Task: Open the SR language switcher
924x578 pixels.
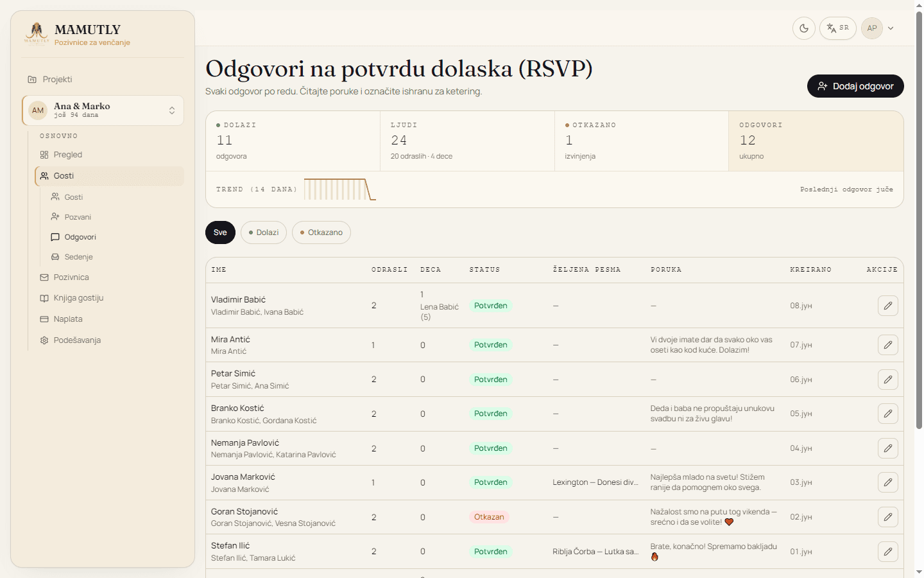Action: tap(837, 28)
